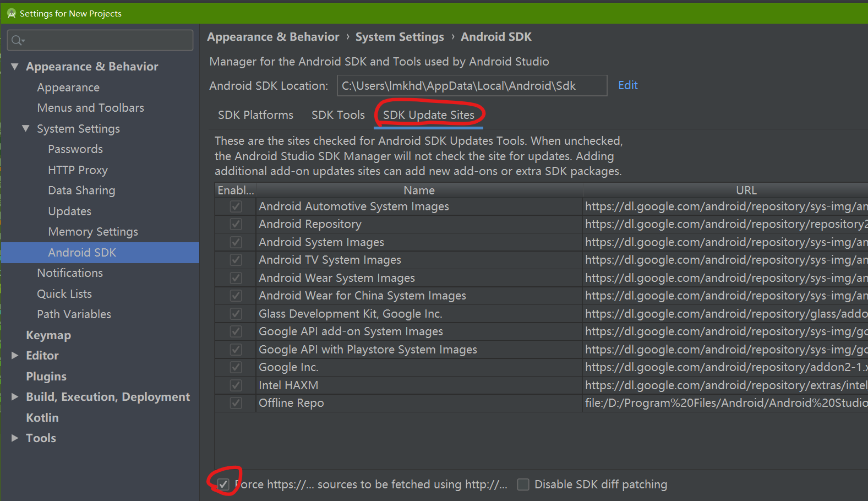Toggle the Android Repository checkbox
This screenshot has height=501, width=868.
click(236, 224)
